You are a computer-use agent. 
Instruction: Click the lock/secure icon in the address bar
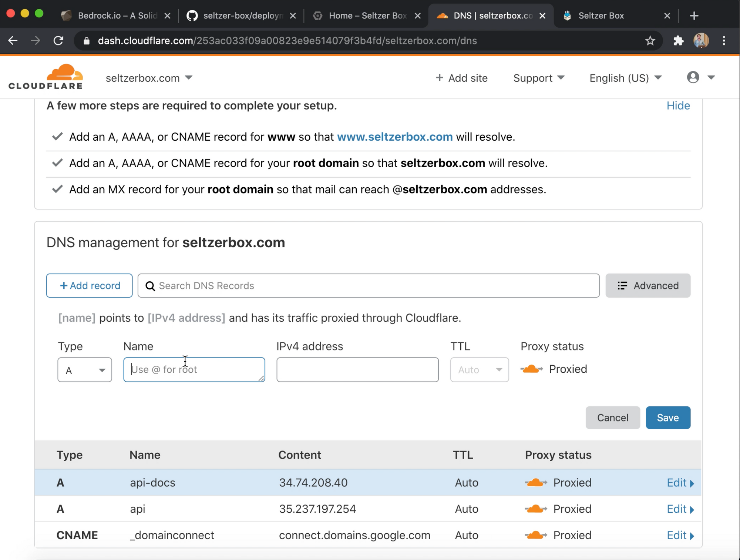(x=85, y=41)
